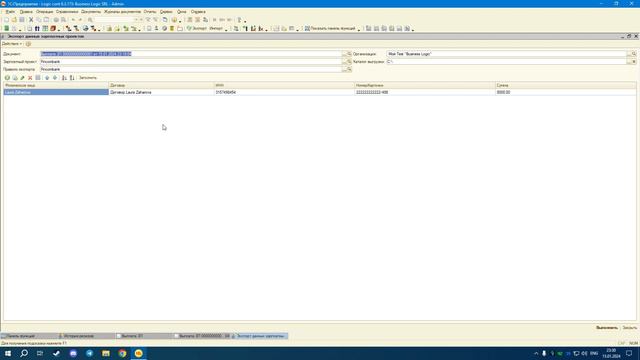Open File Explorer from the taskbar
640x360 pixels.
click(106, 353)
